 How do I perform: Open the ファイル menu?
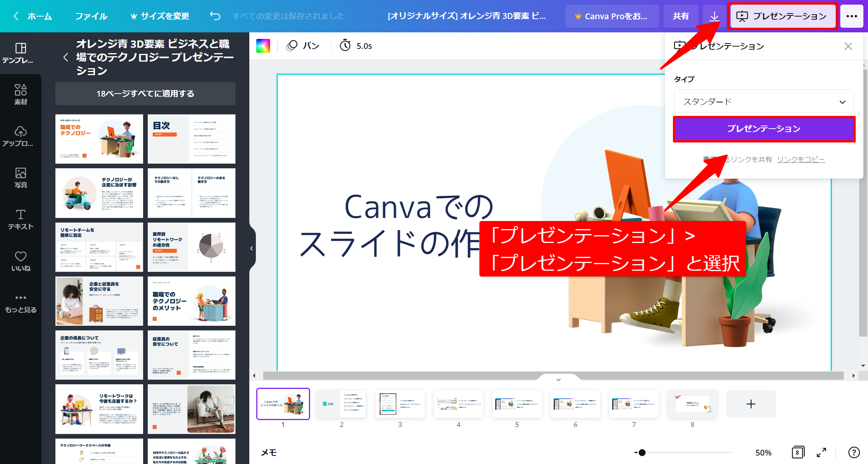click(91, 16)
